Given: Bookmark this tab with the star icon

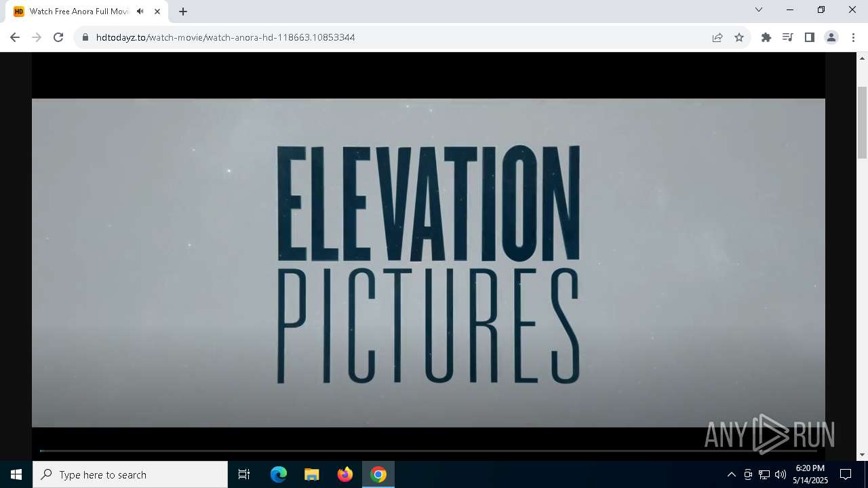Looking at the screenshot, I should (x=739, y=37).
